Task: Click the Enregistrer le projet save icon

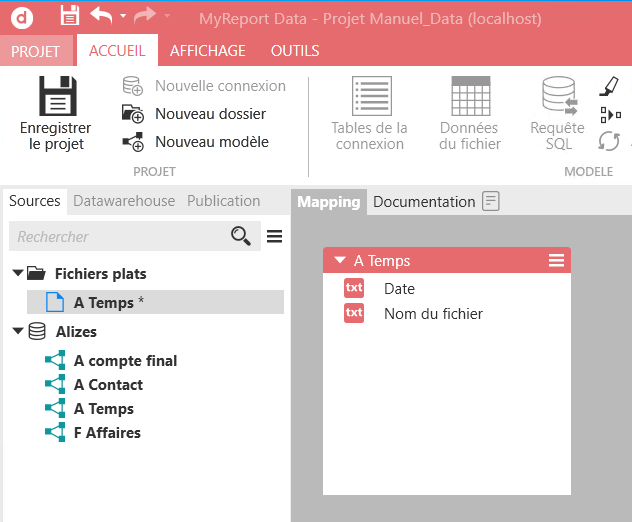Action: (x=55, y=97)
